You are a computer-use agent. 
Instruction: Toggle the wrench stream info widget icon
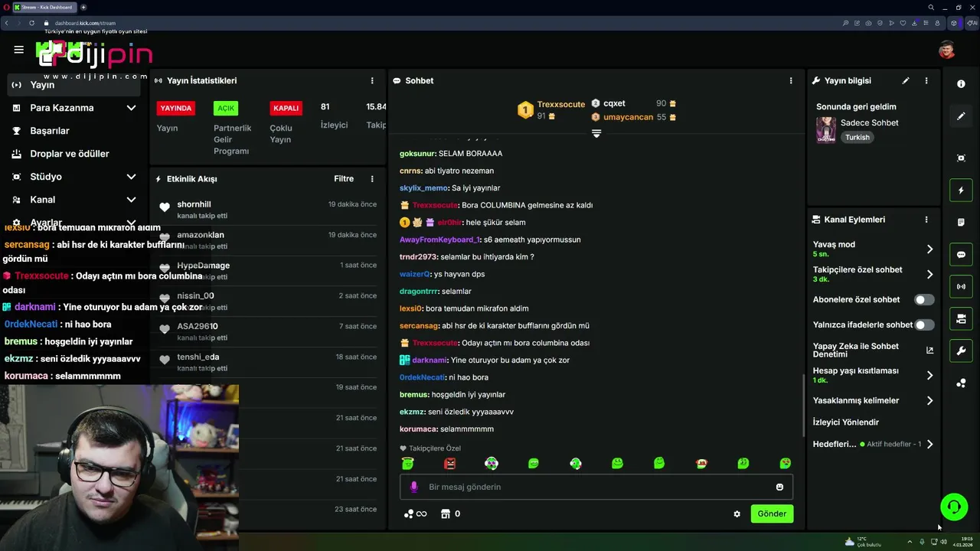point(961,351)
